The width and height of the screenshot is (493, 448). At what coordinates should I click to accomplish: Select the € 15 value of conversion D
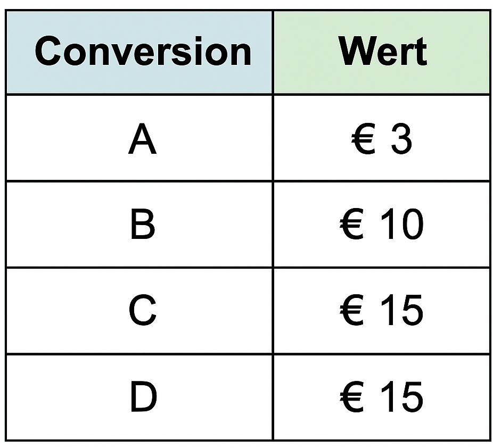pos(382,397)
